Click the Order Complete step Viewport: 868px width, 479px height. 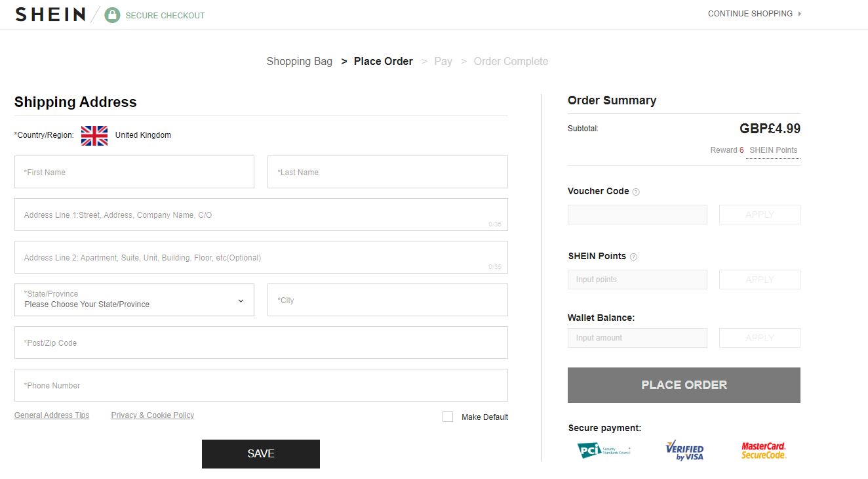tap(511, 62)
